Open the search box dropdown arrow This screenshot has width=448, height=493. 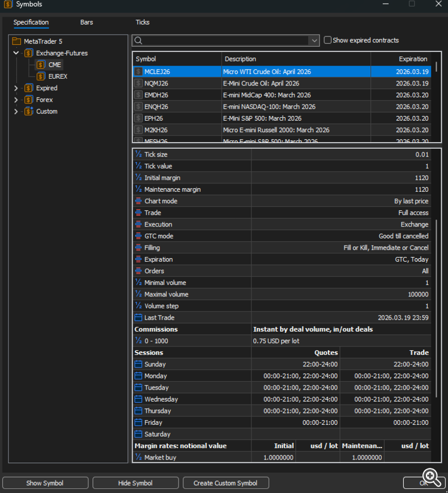tap(314, 41)
